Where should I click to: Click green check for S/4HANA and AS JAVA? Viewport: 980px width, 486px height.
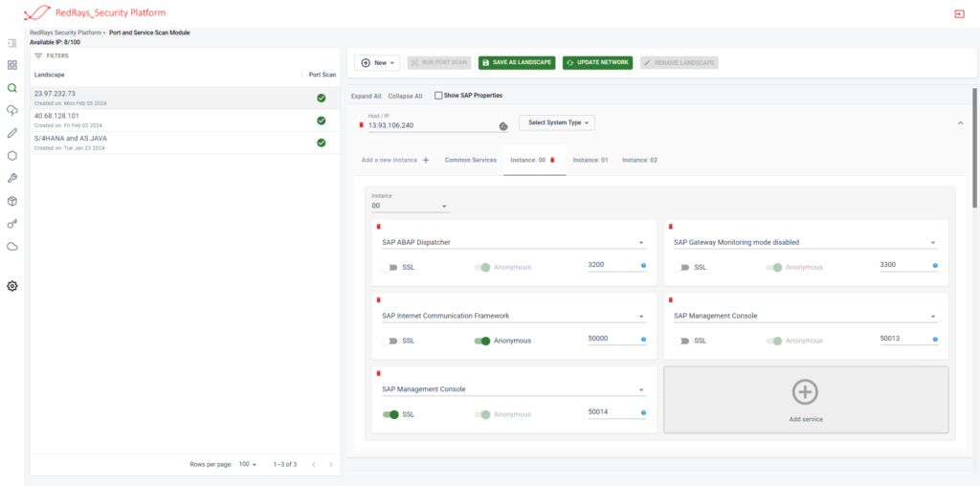click(x=322, y=143)
